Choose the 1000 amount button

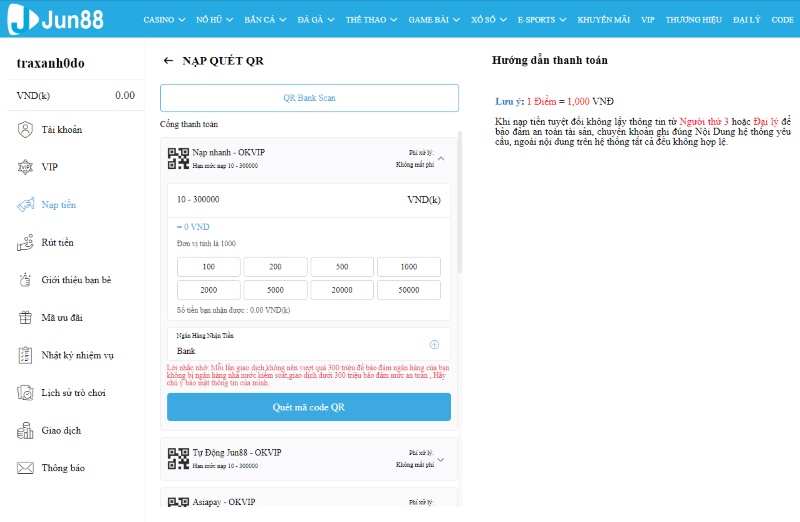tap(409, 267)
